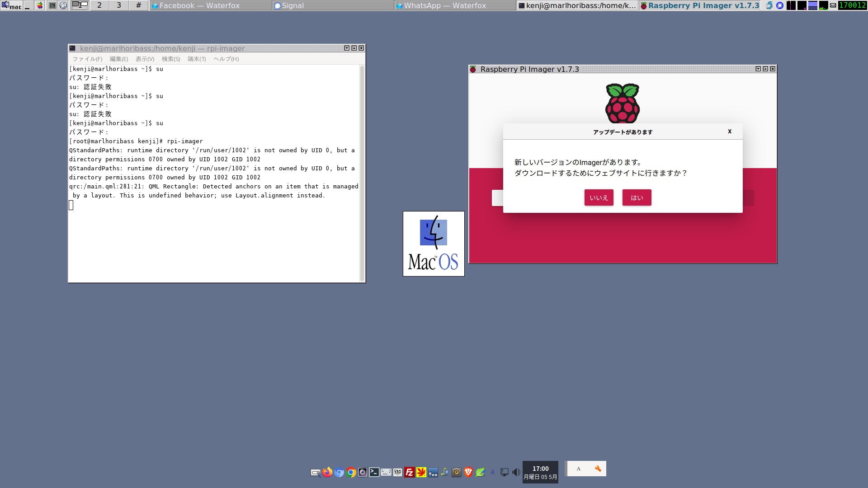Click the Signal tray icon in top bar
The height and width of the screenshot is (488, 868).
pyautogui.click(x=780, y=5)
